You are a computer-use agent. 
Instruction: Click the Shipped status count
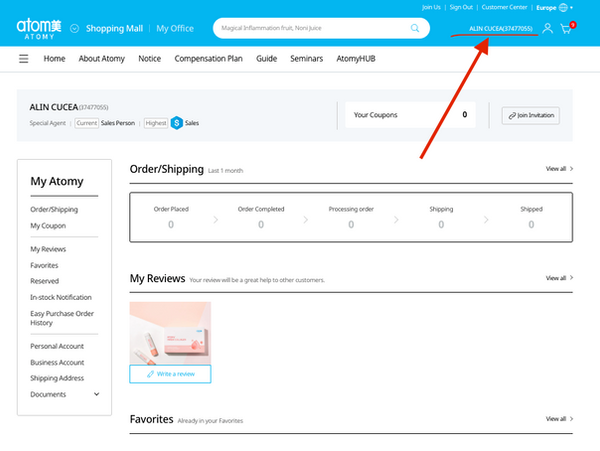click(x=531, y=225)
